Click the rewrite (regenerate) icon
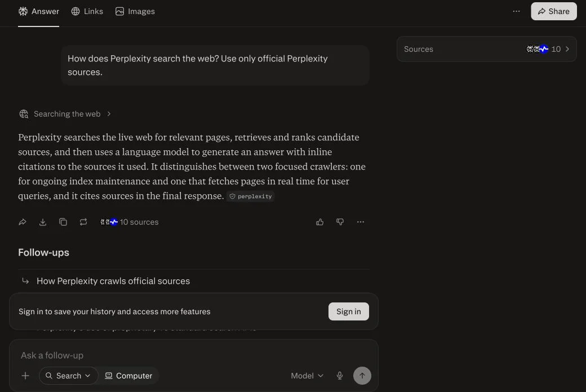The width and height of the screenshot is (586, 392). pyautogui.click(x=83, y=222)
